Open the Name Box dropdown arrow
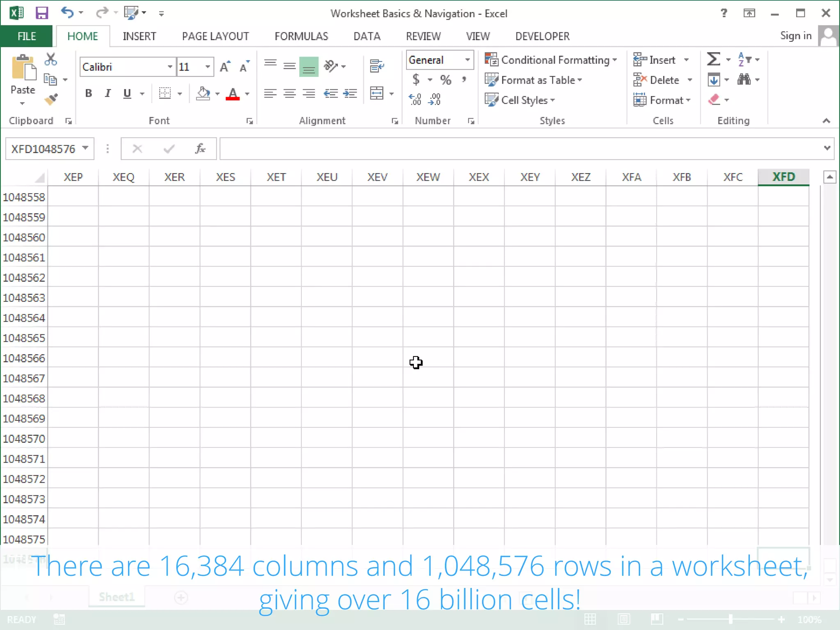The height and width of the screenshot is (630, 840). (85, 148)
